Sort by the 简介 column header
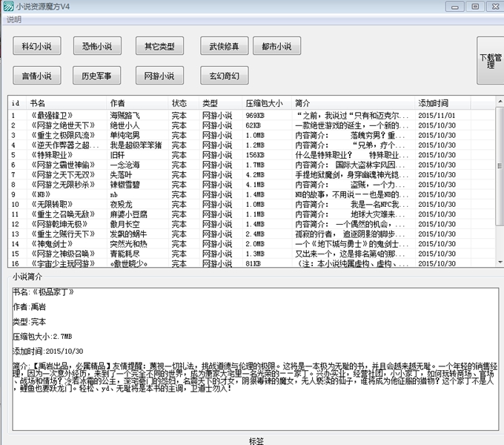The width and height of the screenshot is (504, 445). 354,103
